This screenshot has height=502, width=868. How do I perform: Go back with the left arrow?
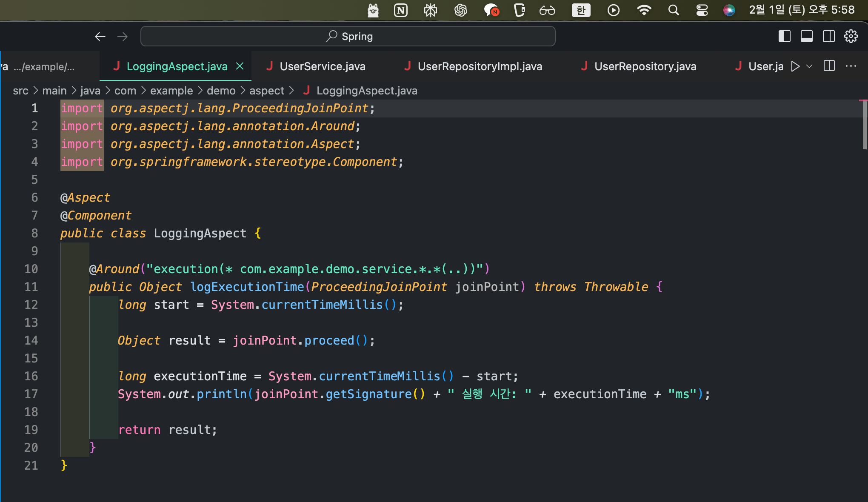(100, 37)
